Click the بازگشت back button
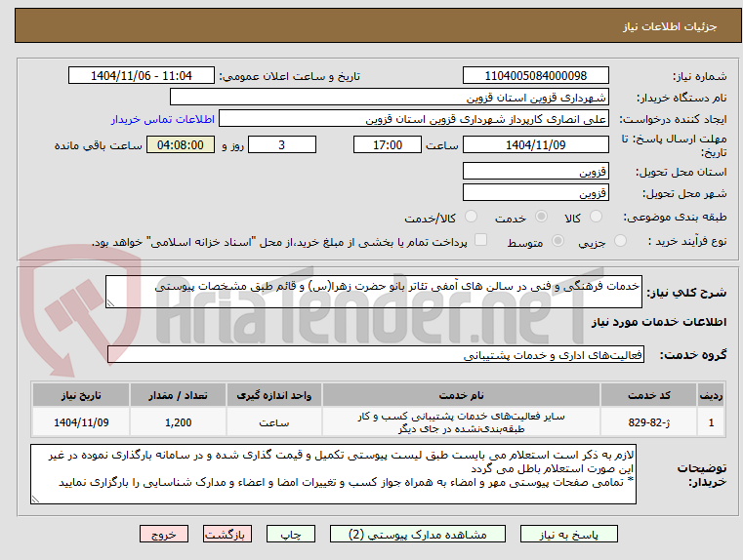743x560 pixels. (x=227, y=534)
